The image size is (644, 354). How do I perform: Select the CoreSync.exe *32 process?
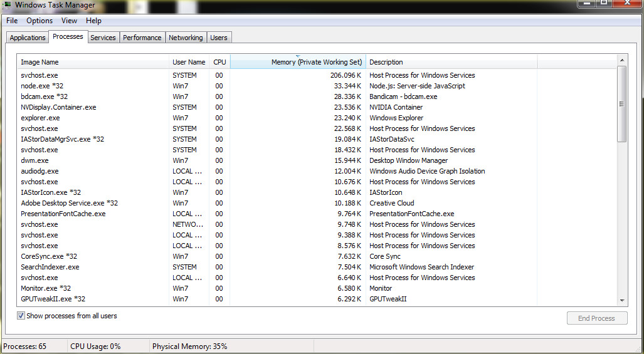(49, 256)
